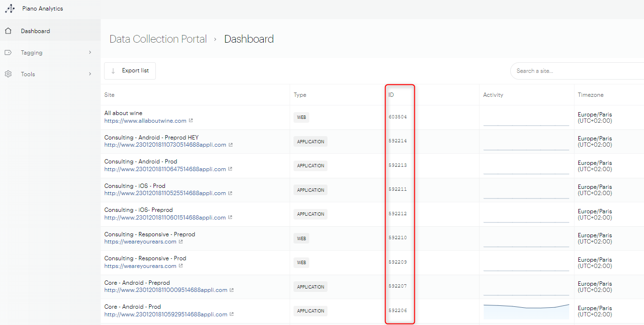Open external link icon beside allaboutwine.com URL
This screenshot has height=325, width=644.
tap(191, 121)
